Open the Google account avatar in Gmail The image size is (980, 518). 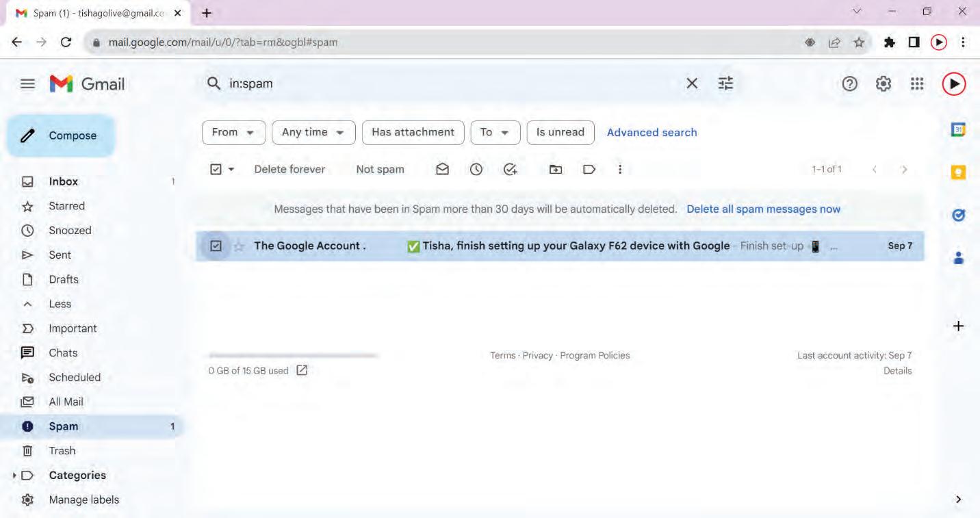point(954,83)
